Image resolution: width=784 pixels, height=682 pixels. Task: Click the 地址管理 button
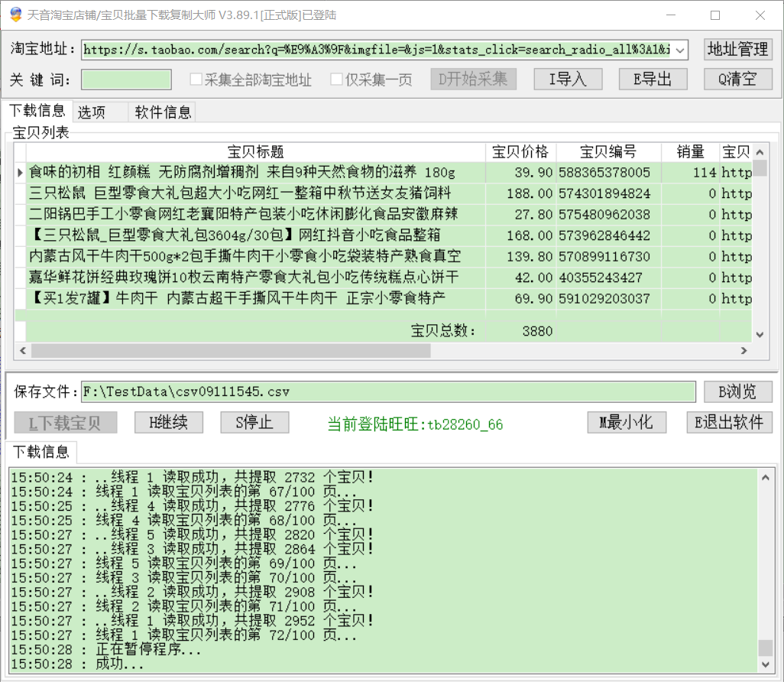pyautogui.click(x=737, y=50)
